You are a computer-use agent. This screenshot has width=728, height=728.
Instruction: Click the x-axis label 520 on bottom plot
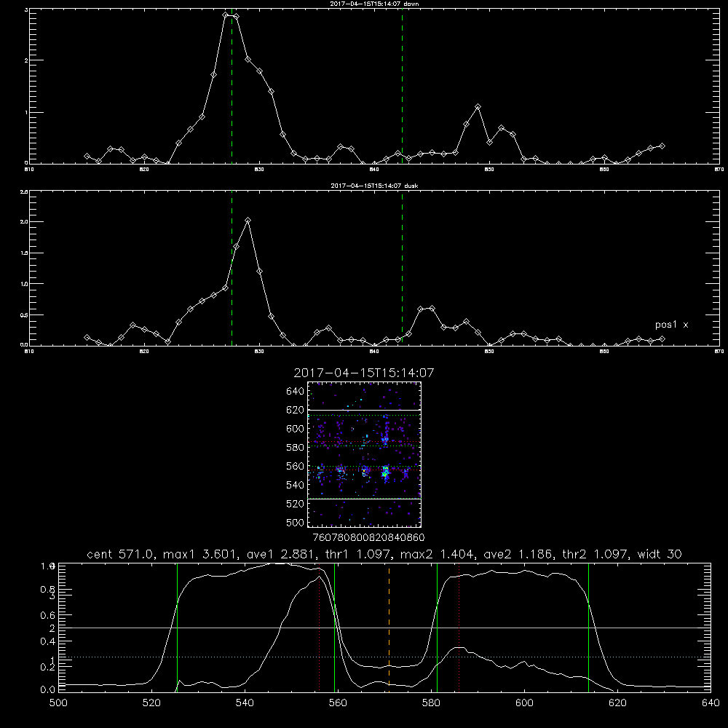tap(151, 703)
